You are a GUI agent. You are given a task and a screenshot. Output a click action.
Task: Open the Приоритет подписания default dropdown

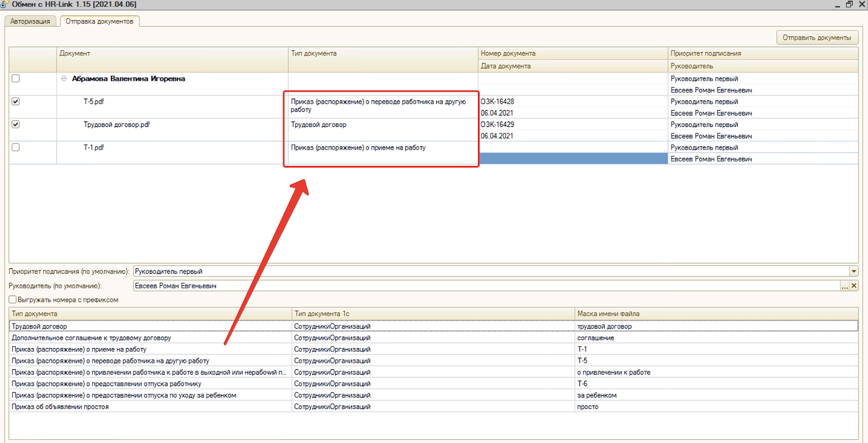point(854,271)
